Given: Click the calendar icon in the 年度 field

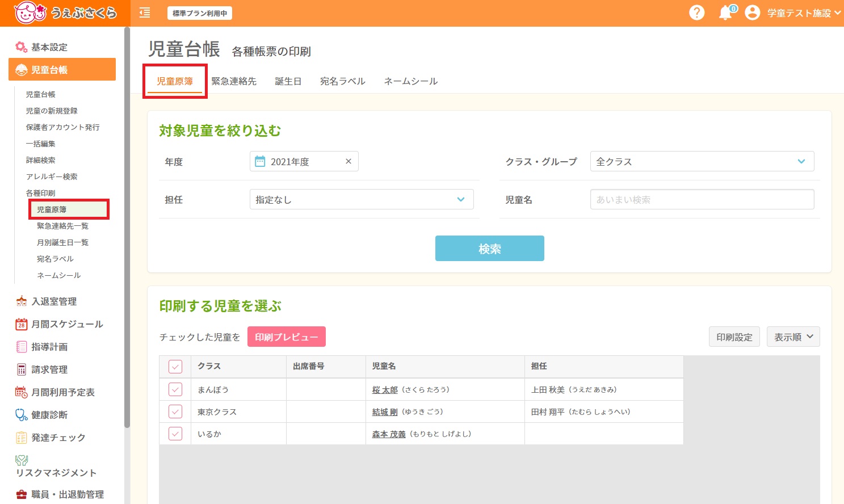Looking at the screenshot, I should coord(260,162).
